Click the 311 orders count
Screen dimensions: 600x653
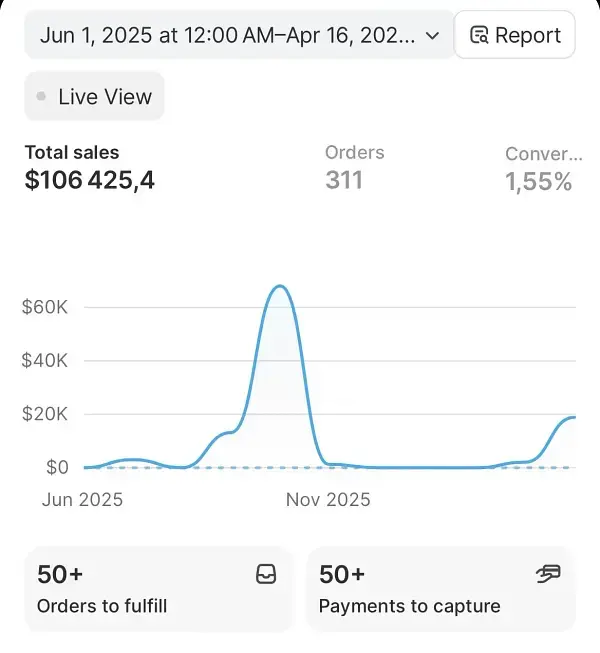344,181
